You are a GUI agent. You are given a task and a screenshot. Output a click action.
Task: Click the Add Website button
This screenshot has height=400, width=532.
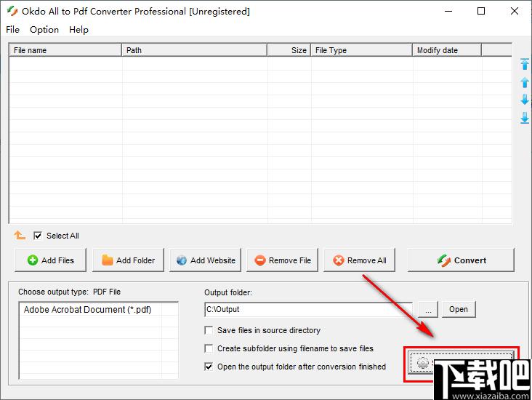(205, 260)
